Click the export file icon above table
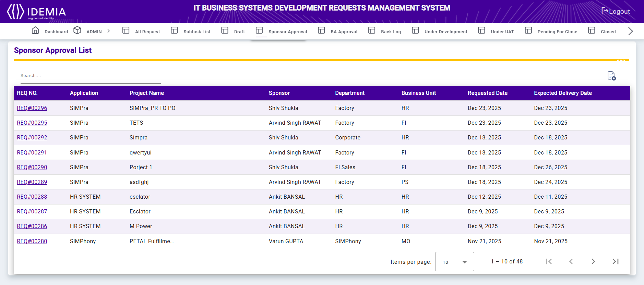The width and height of the screenshot is (644, 285). pyautogui.click(x=611, y=76)
